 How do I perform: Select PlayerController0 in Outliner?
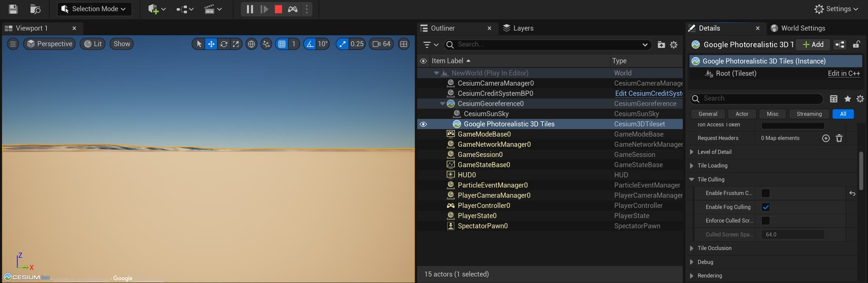pyautogui.click(x=484, y=206)
